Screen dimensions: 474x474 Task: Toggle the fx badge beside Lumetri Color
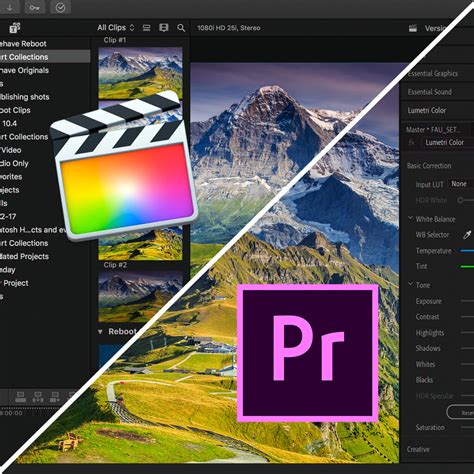pyautogui.click(x=412, y=143)
